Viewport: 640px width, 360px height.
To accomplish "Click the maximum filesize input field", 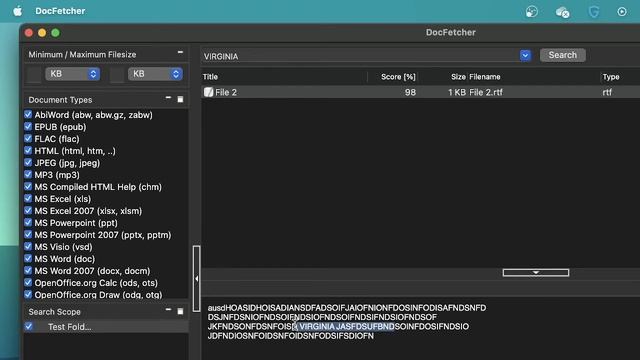I will coord(117,74).
